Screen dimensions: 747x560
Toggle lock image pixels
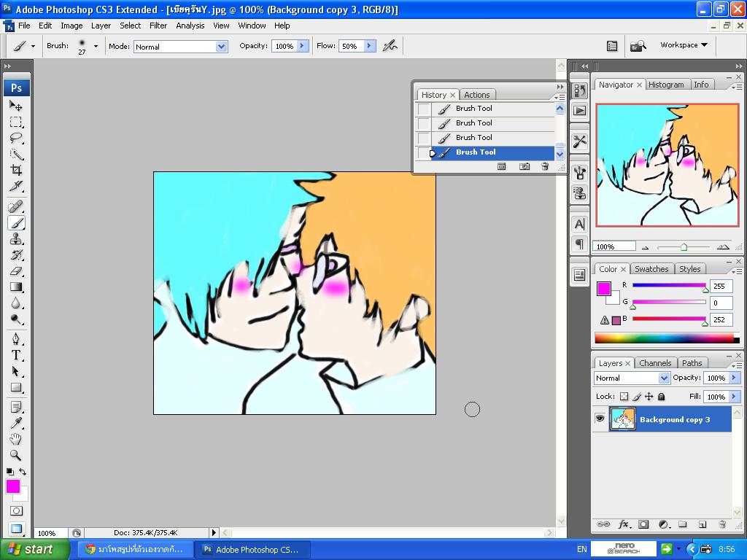(x=637, y=396)
